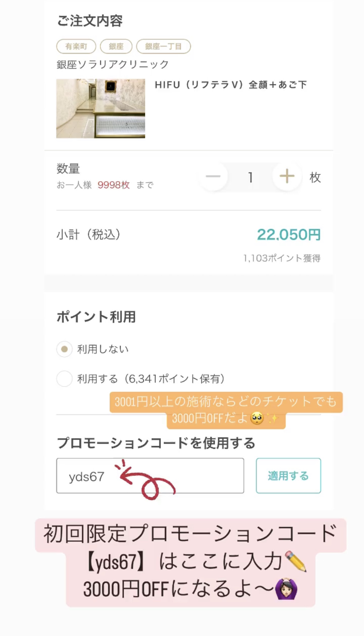Click the OK-gesture person emoji

point(286,589)
